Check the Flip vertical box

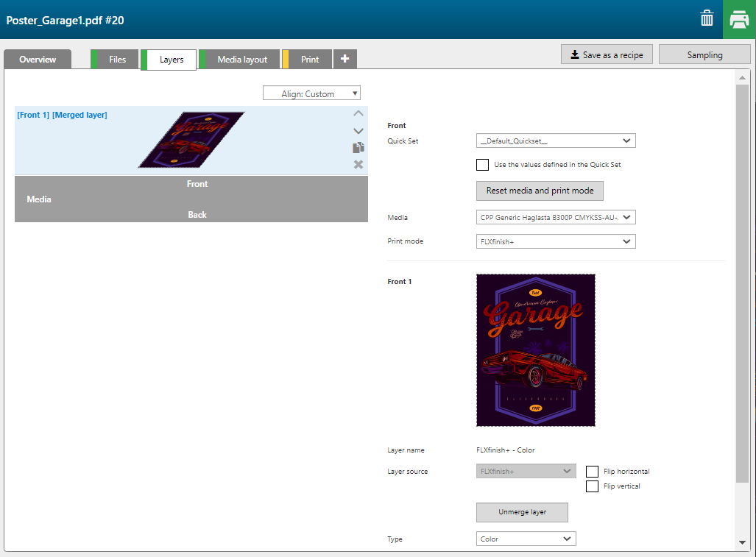coord(592,486)
